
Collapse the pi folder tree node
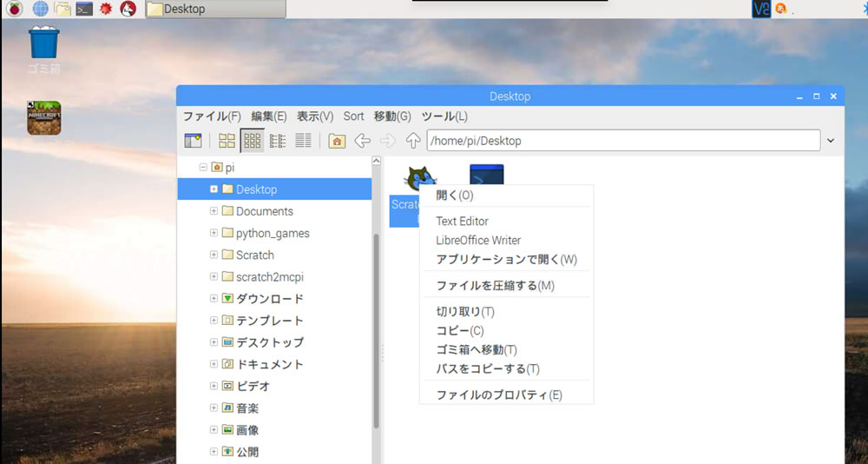203,167
